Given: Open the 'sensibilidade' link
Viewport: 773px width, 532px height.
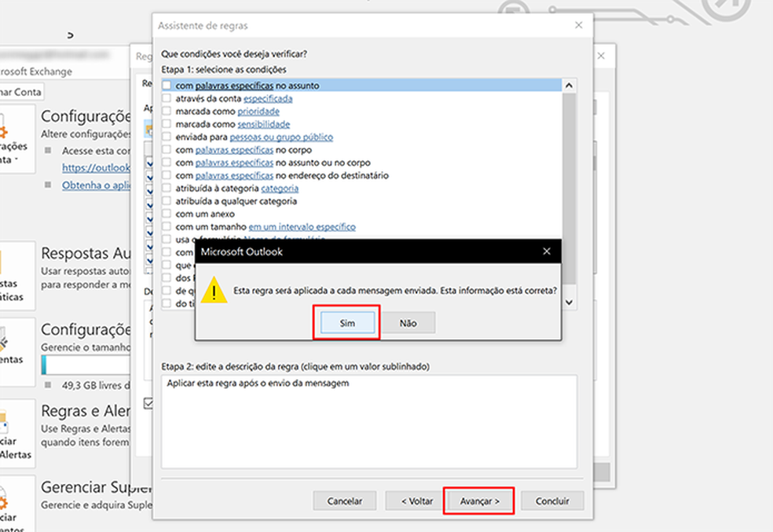Looking at the screenshot, I should 264,124.
